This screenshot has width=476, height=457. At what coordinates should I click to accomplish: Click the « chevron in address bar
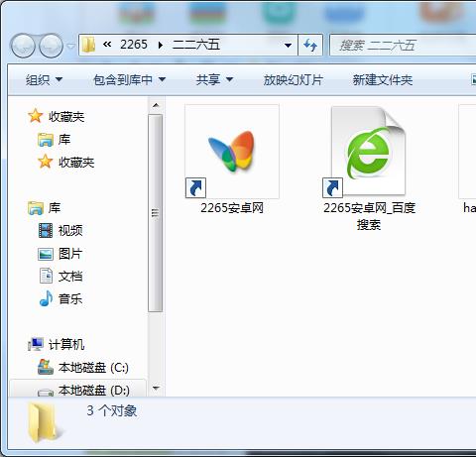click(107, 44)
